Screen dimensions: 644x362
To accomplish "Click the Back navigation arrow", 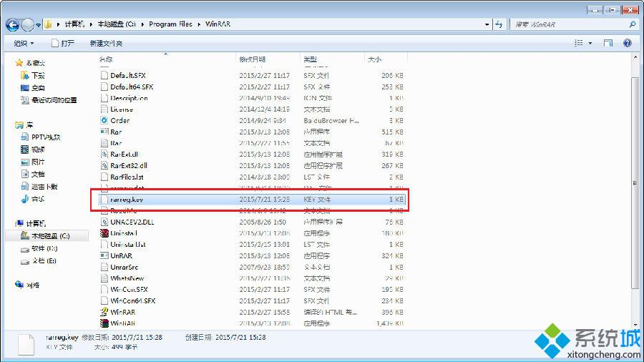I will [x=13, y=25].
